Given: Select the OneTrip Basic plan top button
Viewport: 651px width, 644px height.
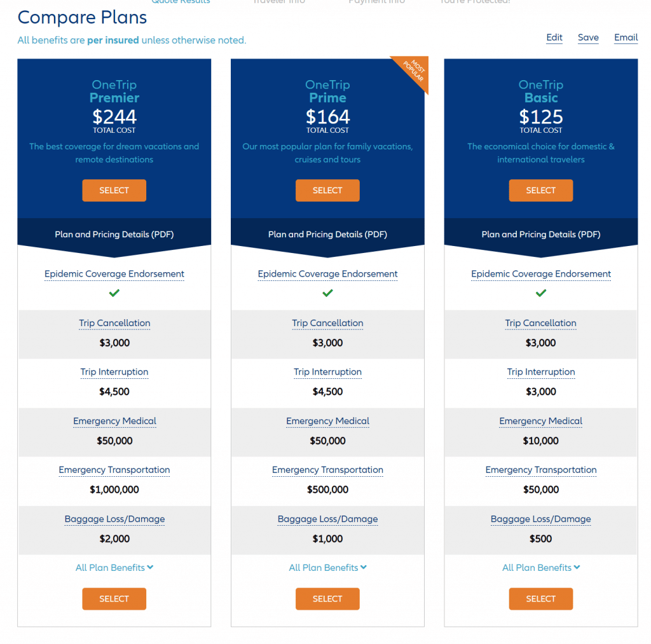Looking at the screenshot, I should (x=540, y=190).
